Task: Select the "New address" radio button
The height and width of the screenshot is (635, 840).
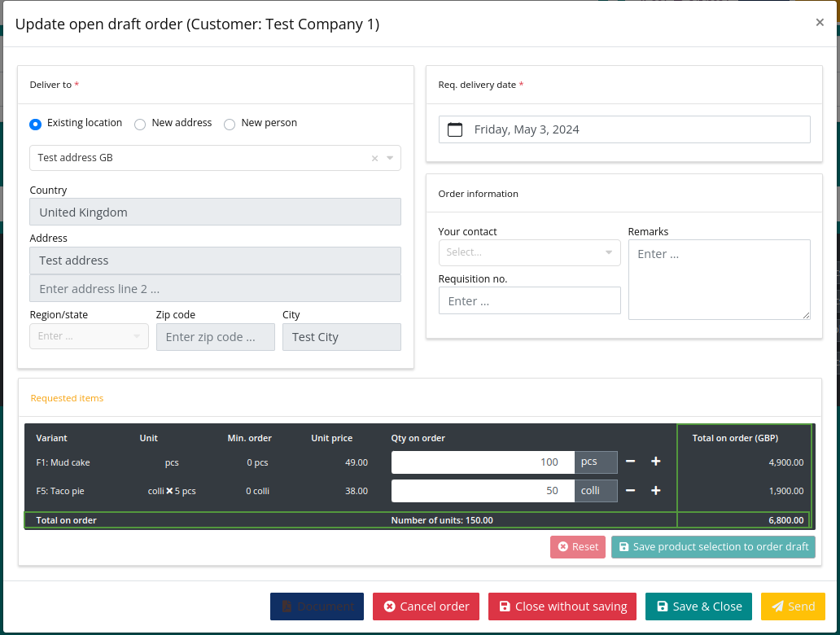Action: click(139, 123)
